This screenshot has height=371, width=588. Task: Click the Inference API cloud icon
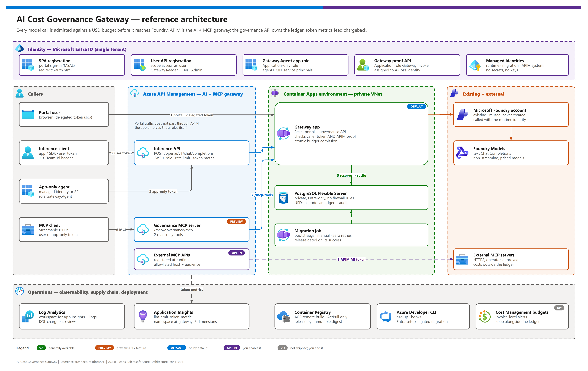tap(143, 153)
